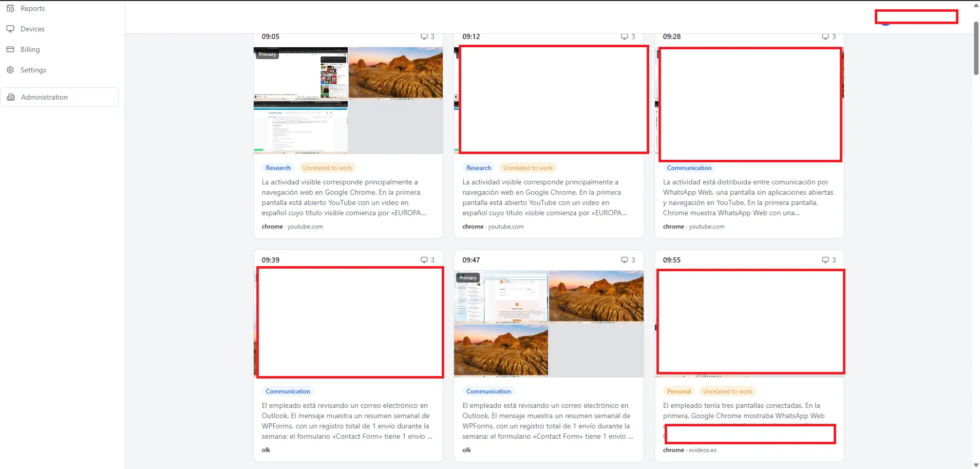Select the 09:39 timestamp
This screenshot has width=980, height=469.
tap(271, 260)
